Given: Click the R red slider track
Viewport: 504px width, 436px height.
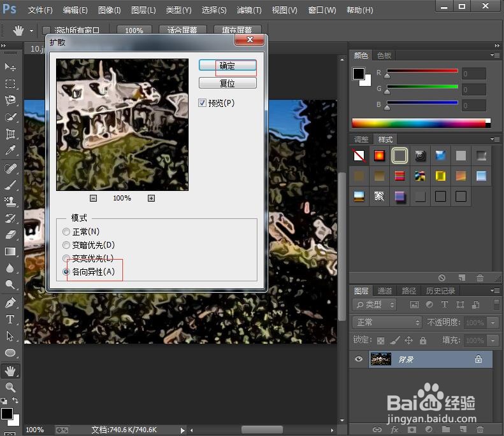Looking at the screenshot, I should tap(422, 70).
